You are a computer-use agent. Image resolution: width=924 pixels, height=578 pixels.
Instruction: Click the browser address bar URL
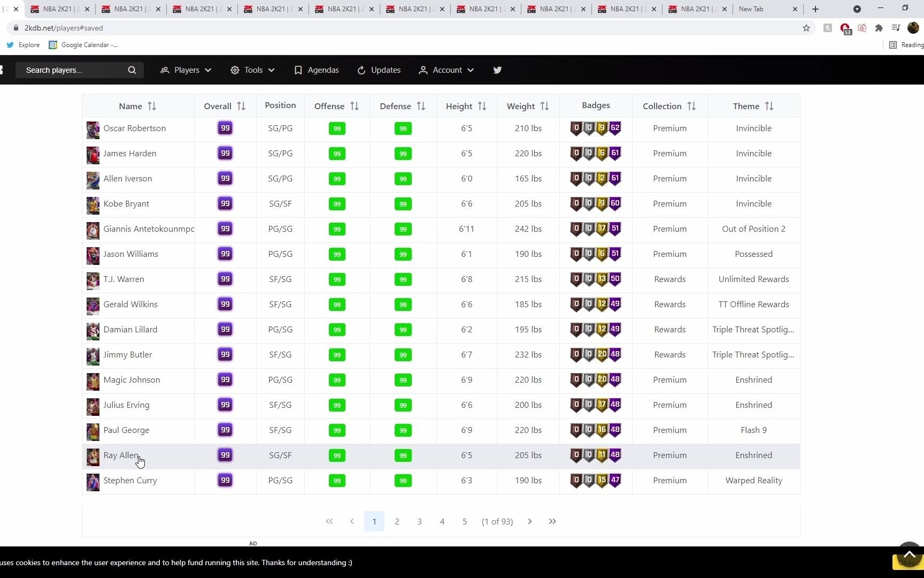(64, 28)
